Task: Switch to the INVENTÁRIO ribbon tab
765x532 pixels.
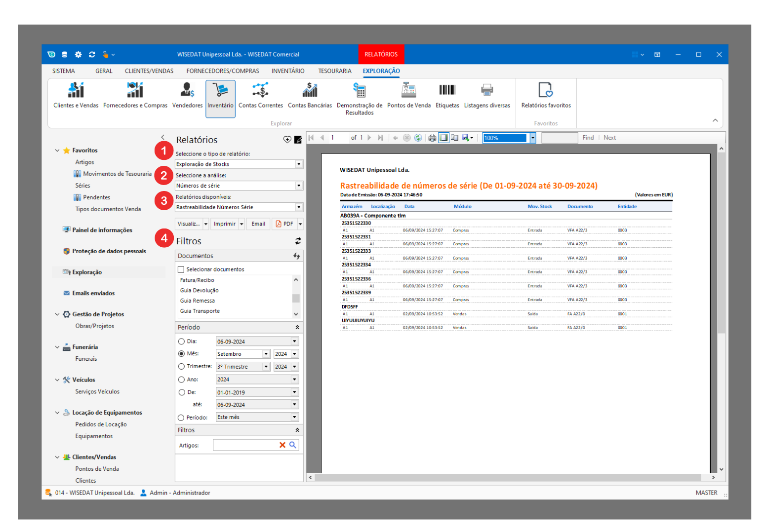Action: 288,71
